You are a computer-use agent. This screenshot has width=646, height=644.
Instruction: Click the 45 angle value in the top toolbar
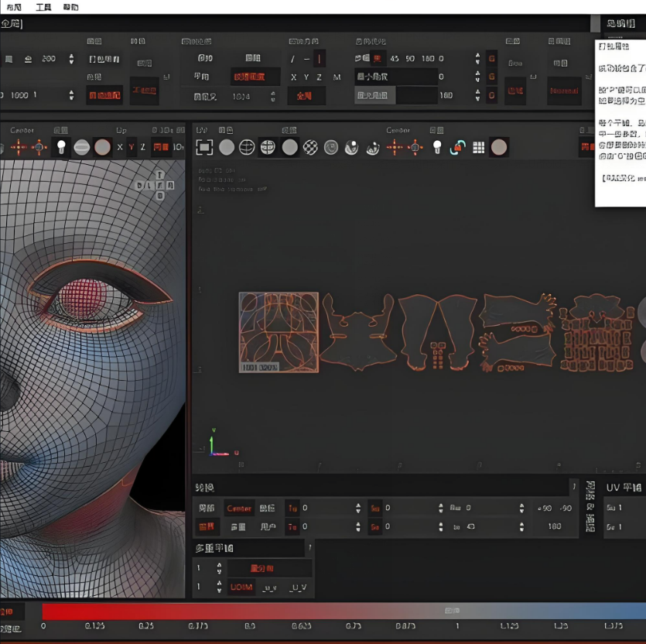coord(395,59)
